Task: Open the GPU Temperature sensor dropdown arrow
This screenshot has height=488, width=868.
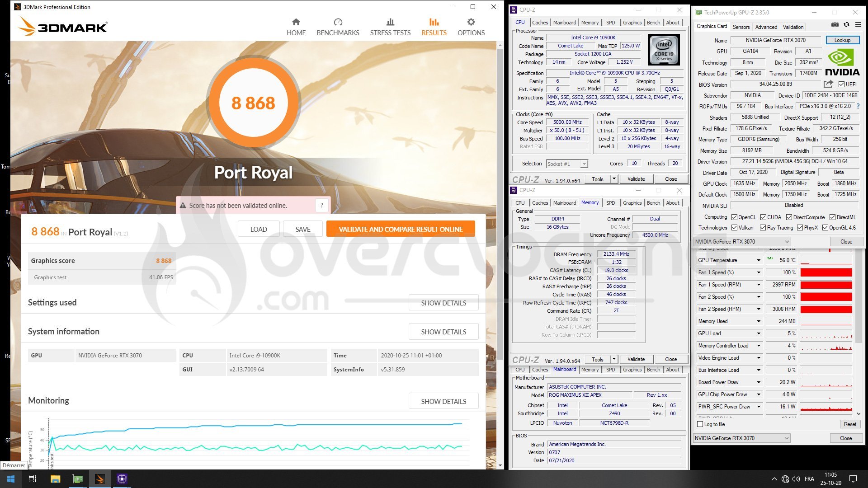Action: point(759,260)
